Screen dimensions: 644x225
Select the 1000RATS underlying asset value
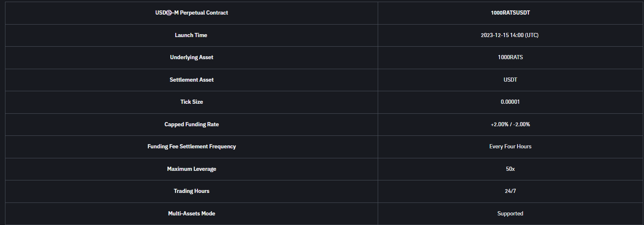click(510, 57)
